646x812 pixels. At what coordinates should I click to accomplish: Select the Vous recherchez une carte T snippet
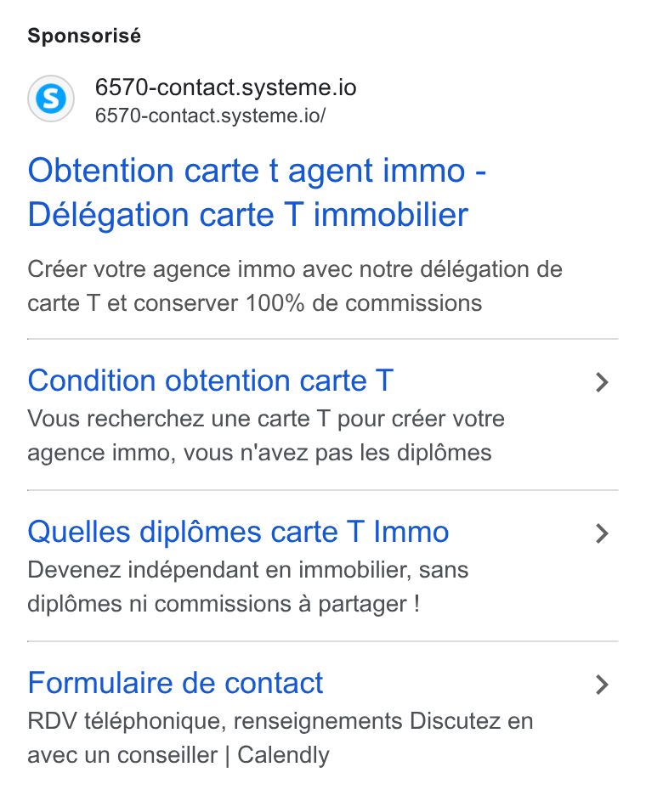[266, 436]
